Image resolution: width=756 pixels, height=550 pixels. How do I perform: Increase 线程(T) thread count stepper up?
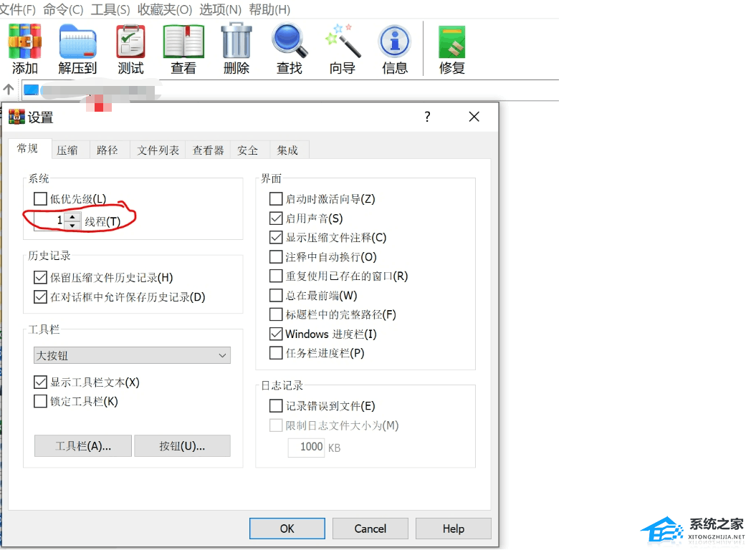[72, 216]
